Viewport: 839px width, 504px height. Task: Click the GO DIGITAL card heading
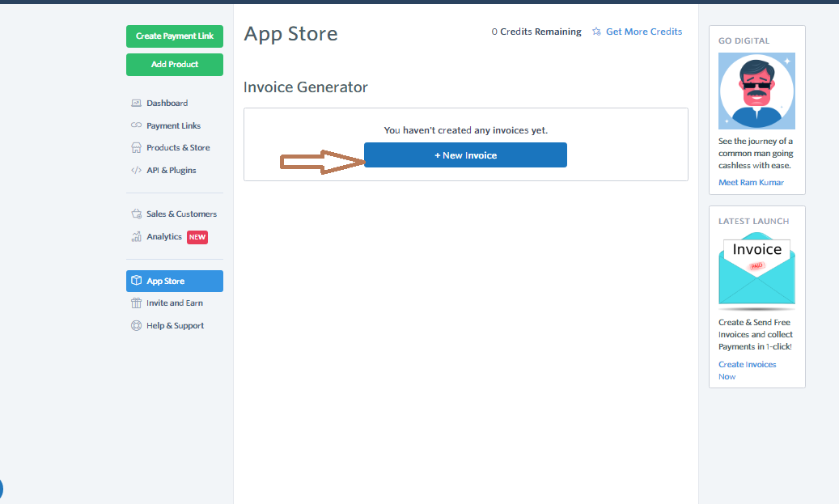point(744,40)
